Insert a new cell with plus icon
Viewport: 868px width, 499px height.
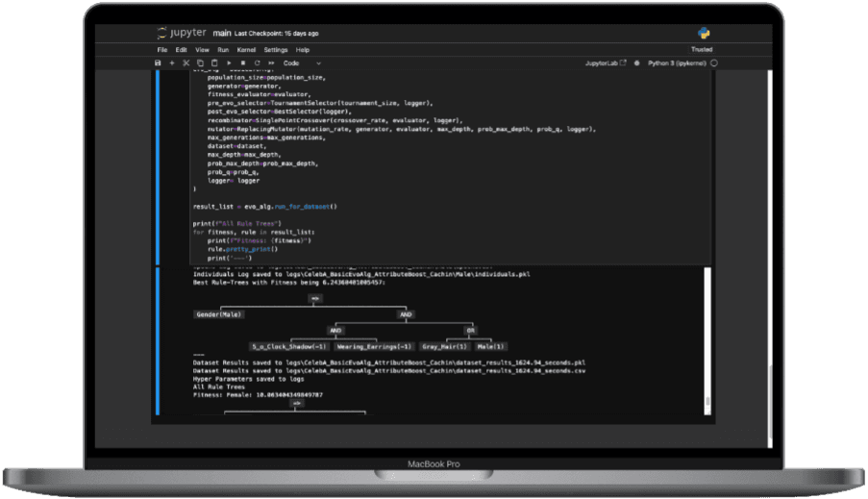(x=172, y=62)
